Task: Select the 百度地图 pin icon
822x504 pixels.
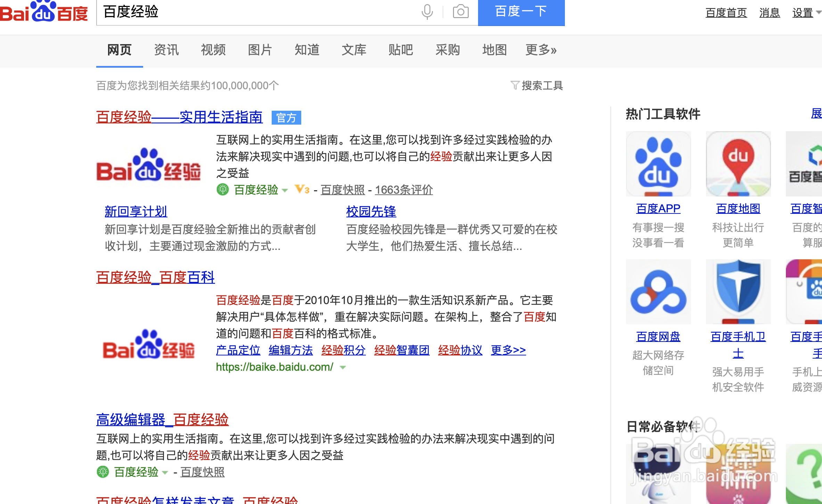Action: tap(738, 163)
